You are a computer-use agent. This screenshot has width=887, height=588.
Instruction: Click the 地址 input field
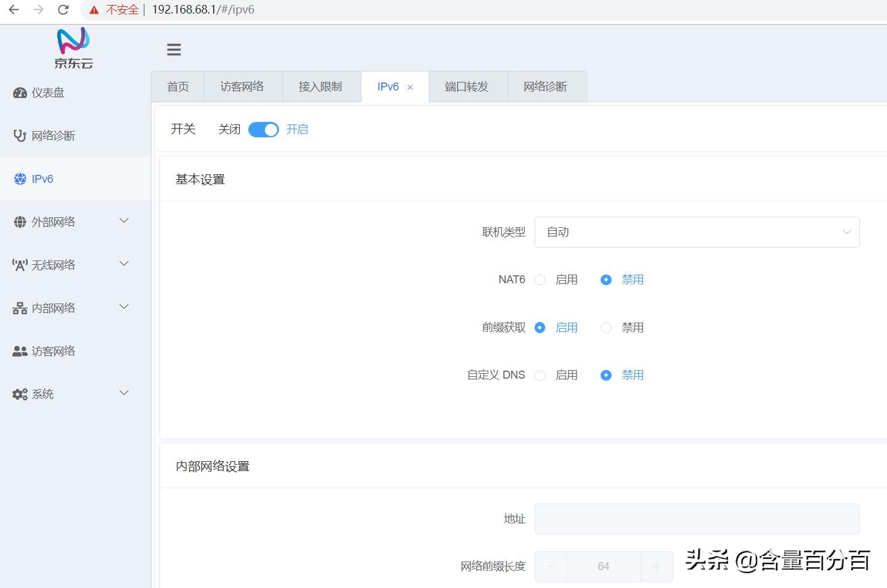(697, 519)
